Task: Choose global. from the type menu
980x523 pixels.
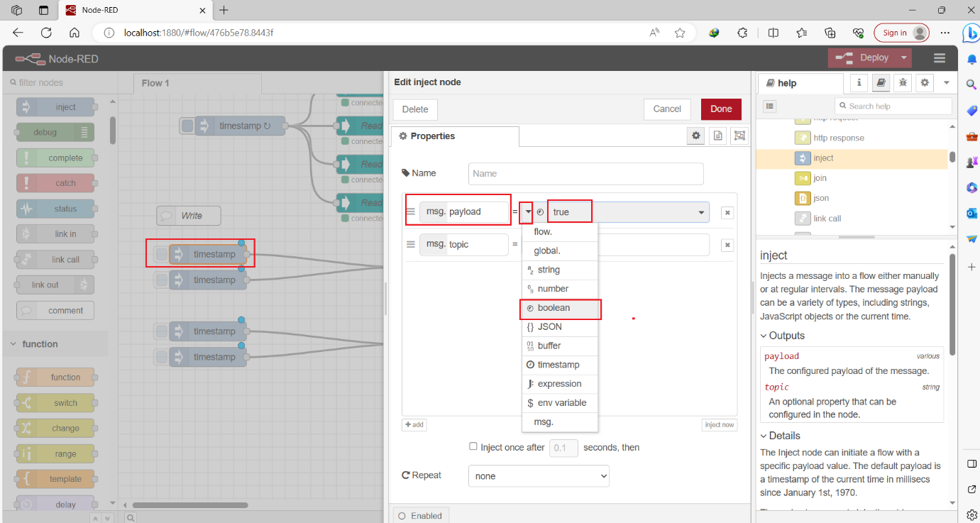Action: (x=560, y=251)
